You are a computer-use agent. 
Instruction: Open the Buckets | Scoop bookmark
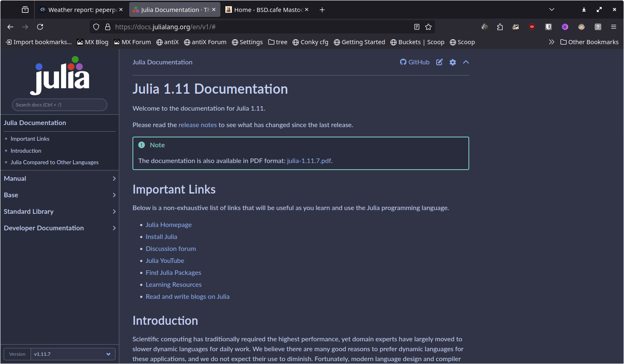click(417, 42)
